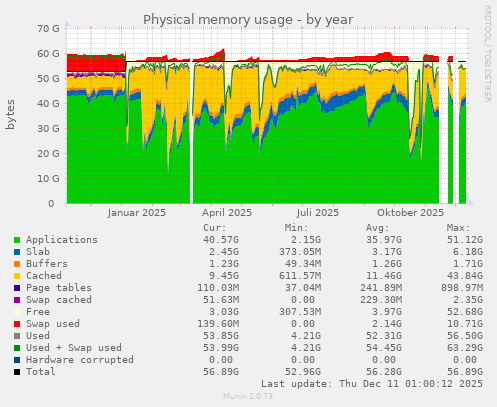This screenshot has width=497, height=407.
Task: Click the Hardware corrupted legend swatch
Action: (17, 360)
